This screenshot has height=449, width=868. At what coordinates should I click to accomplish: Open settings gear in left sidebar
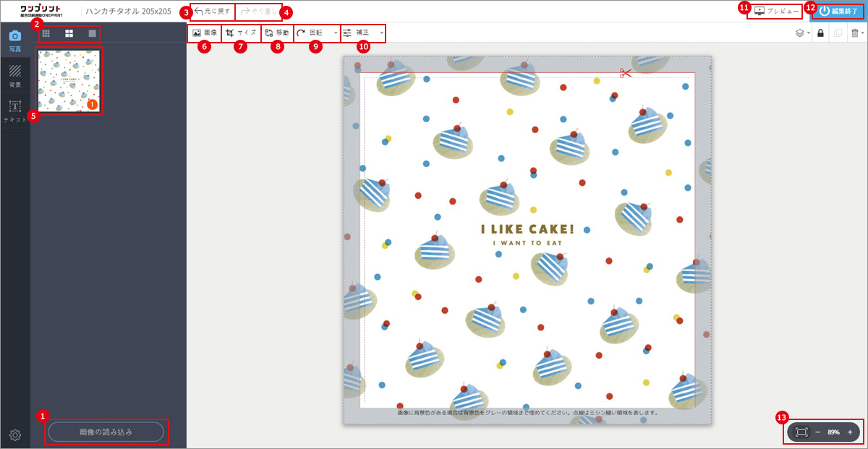(15, 435)
